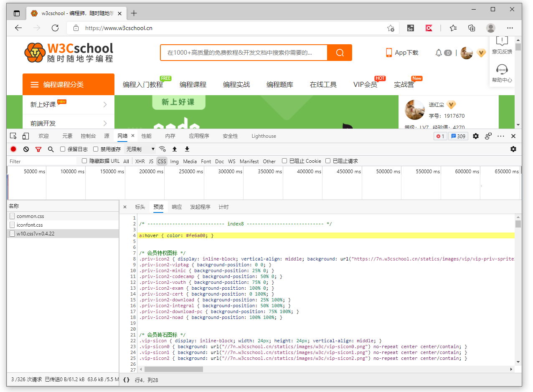Click the orange search button on W3Cschool

tap(340, 53)
